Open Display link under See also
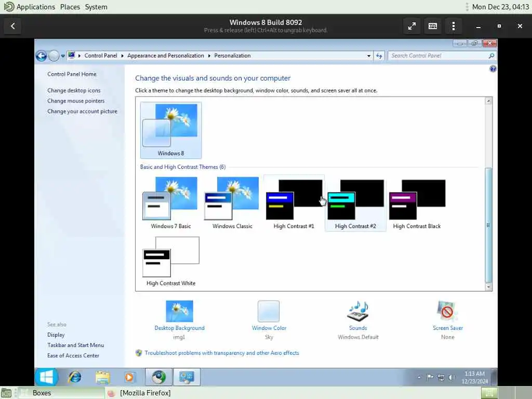The width and height of the screenshot is (532, 399). pyautogui.click(x=56, y=335)
